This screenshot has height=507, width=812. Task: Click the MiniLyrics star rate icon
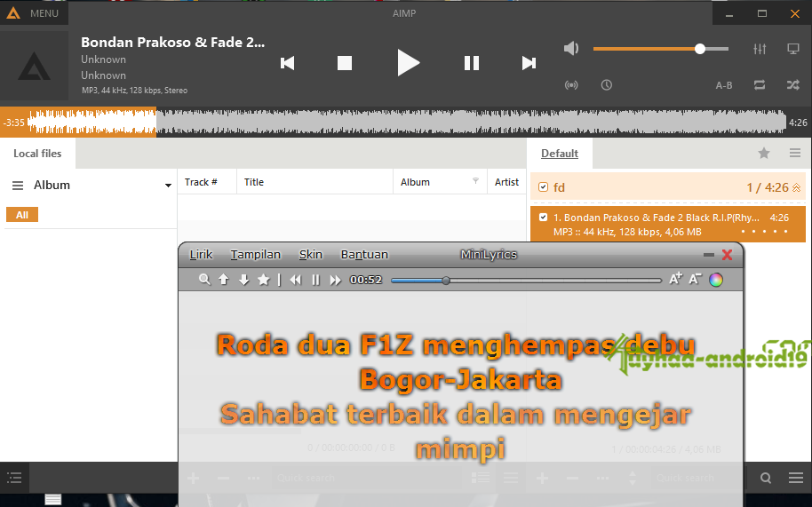[x=264, y=280]
